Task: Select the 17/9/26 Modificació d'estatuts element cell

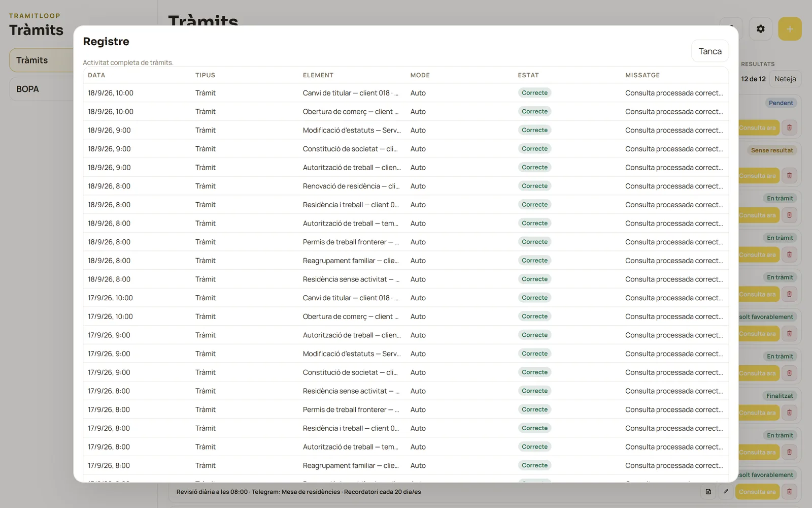Action: pos(351,354)
